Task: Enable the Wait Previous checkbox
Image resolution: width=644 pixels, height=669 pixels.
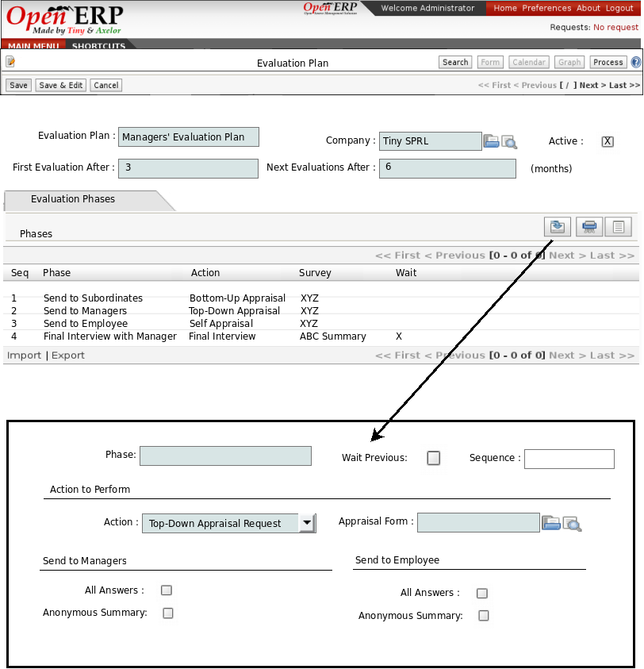Action: click(433, 458)
